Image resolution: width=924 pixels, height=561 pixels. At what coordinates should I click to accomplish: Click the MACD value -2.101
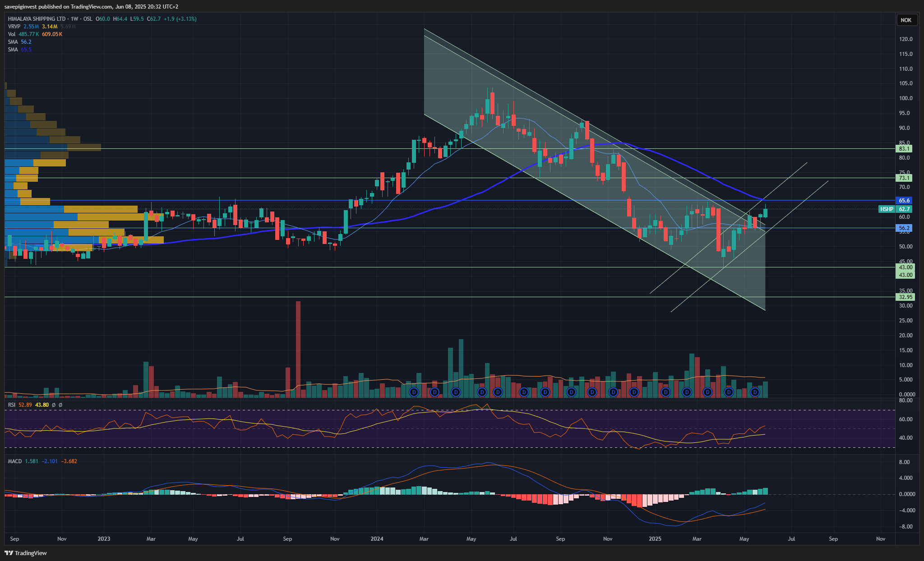[x=50, y=461]
